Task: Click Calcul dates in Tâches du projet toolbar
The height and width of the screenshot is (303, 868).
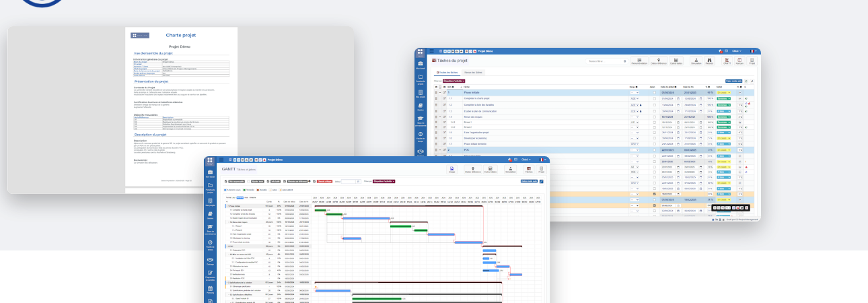Action: tap(676, 61)
